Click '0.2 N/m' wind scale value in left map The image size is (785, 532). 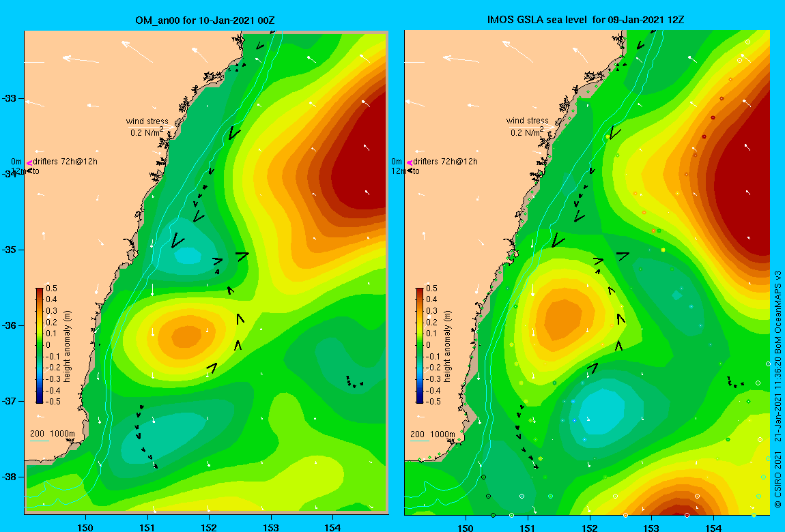147,132
